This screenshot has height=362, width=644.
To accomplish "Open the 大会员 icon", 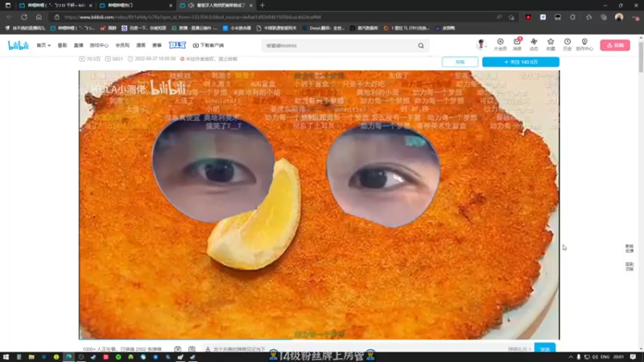I will click(500, 44).
